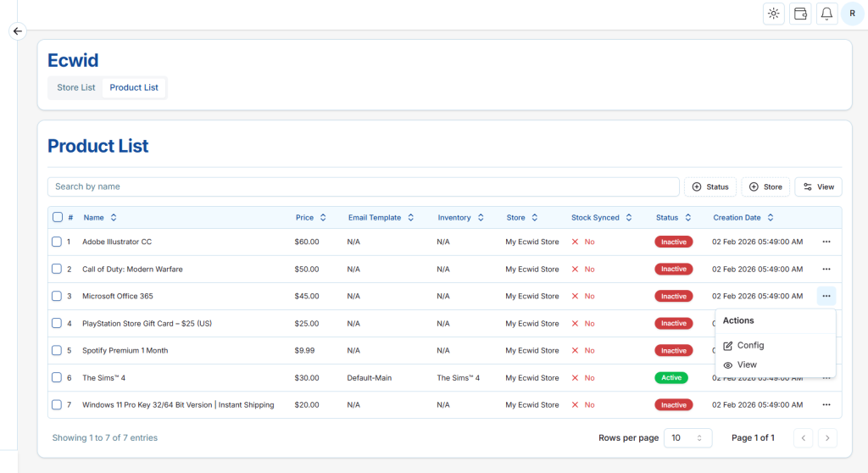Toggle the light/dark theme sun icon
The height and width of the screenshot is (473, 868).
tap(773, 14)
